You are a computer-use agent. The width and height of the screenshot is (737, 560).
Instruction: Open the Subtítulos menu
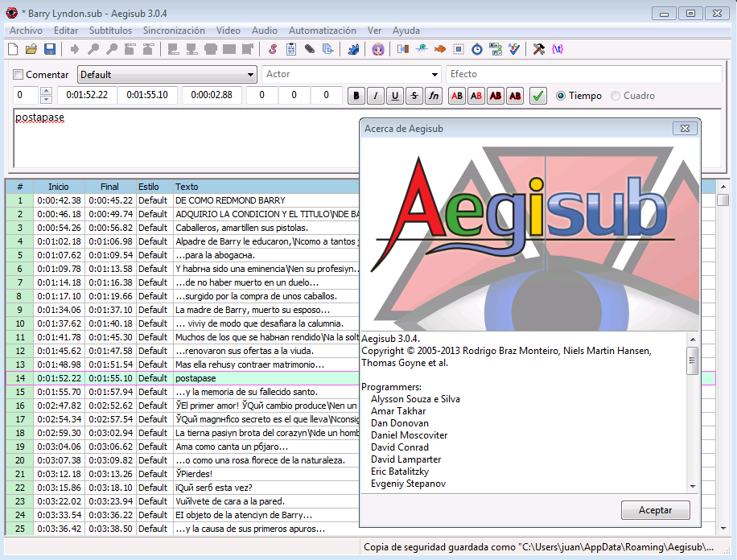(x=110, y=31)
